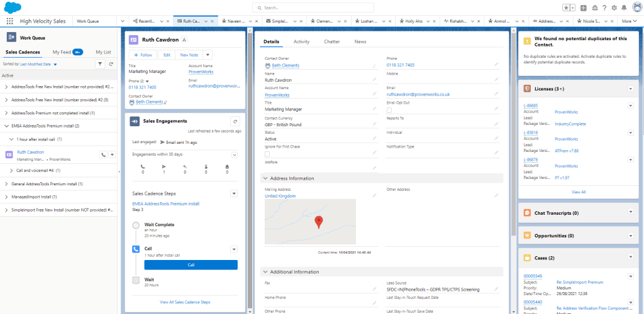The width and height of the screenshot is (644, 314).
Task: Click the blue Call button
Action: (x=191, y=265)
